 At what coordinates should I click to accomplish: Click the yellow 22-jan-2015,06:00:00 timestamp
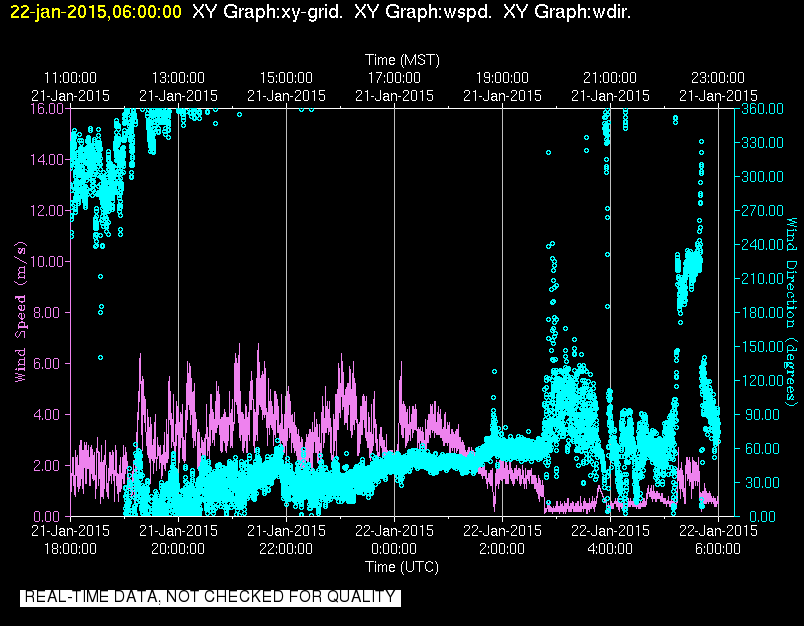[x=95, y=12]
